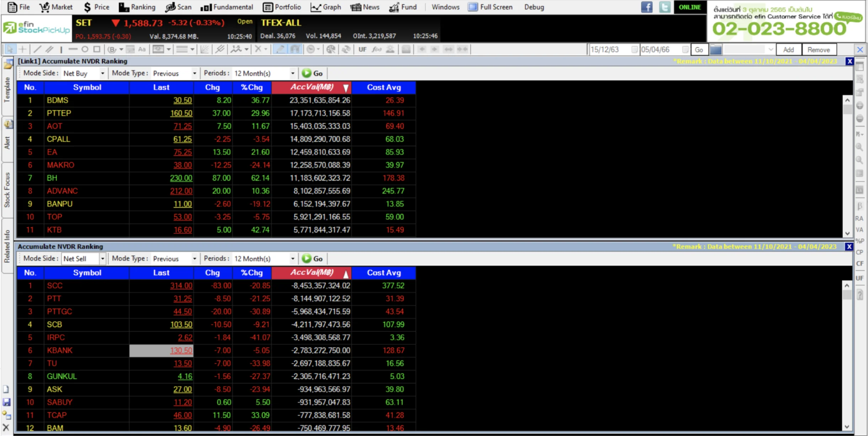
Task: Open the Graph menu
Action: [x=326, y=7]
